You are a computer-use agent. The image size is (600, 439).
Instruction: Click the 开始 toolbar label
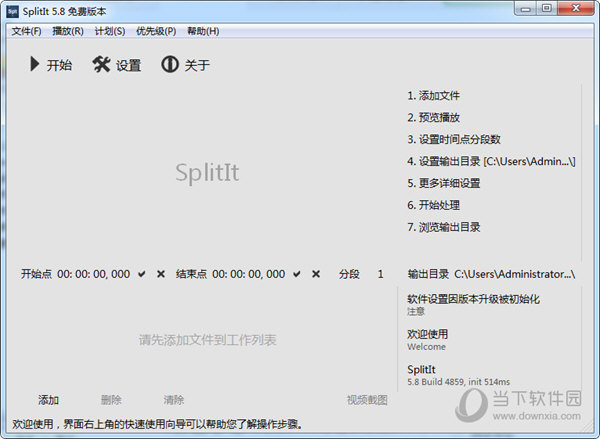click(x=59, y=65)
